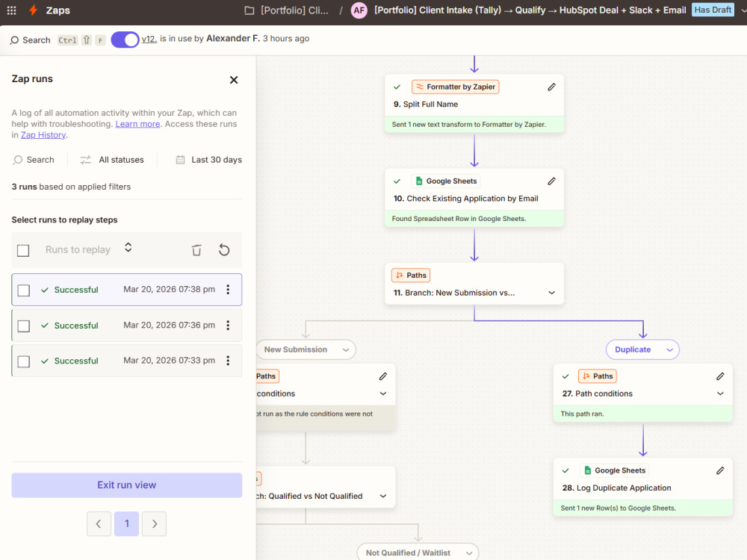Check the 07:33 pm run checkbox
747x560 pixels.
click(x=23, y=361)
